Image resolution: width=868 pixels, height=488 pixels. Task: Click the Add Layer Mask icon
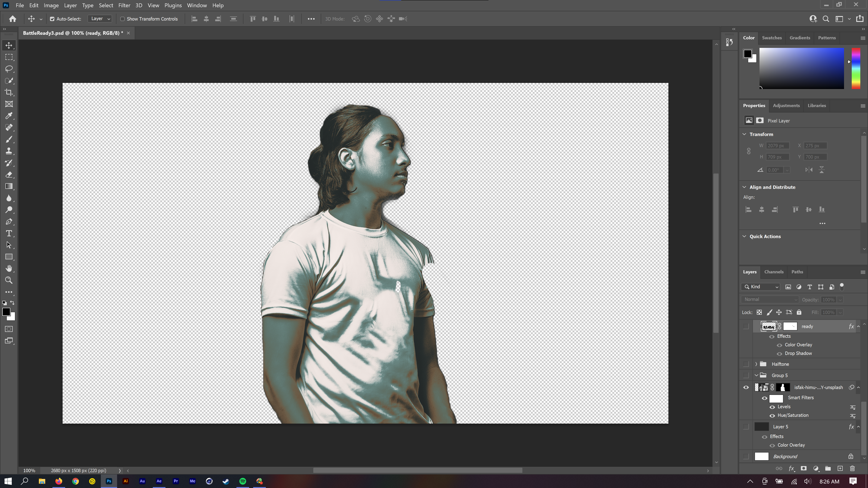tap(804, 469)
